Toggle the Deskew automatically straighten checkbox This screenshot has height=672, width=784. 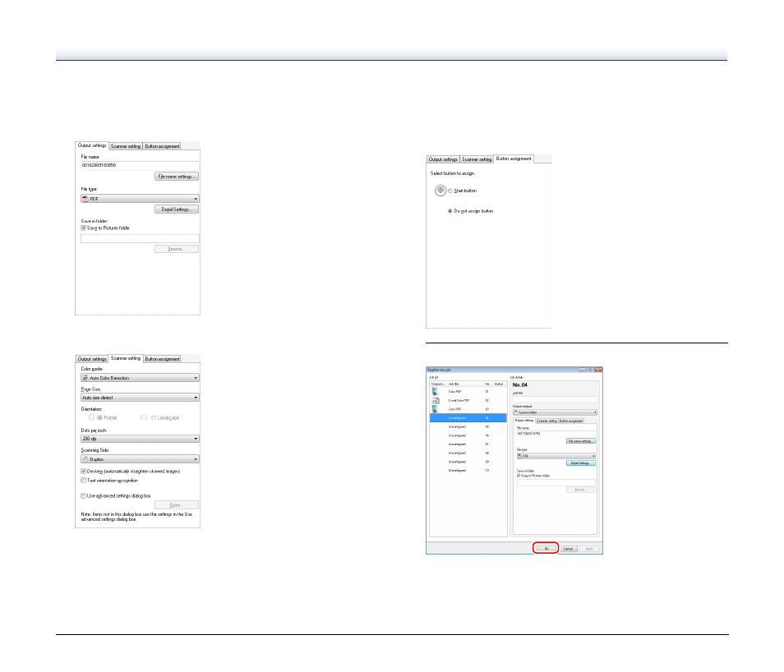[83, 472]
